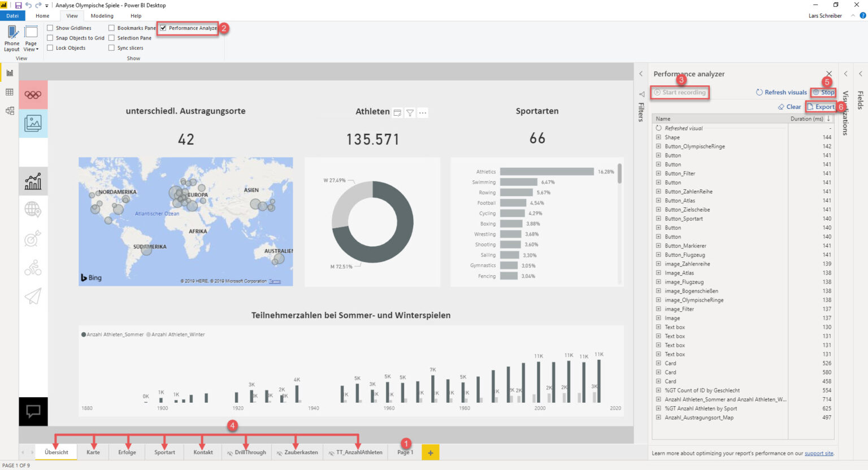This screenshot has height=470, width=868.
Task: Click the Export button in Performance analyzer
Action: coord(824,106)
